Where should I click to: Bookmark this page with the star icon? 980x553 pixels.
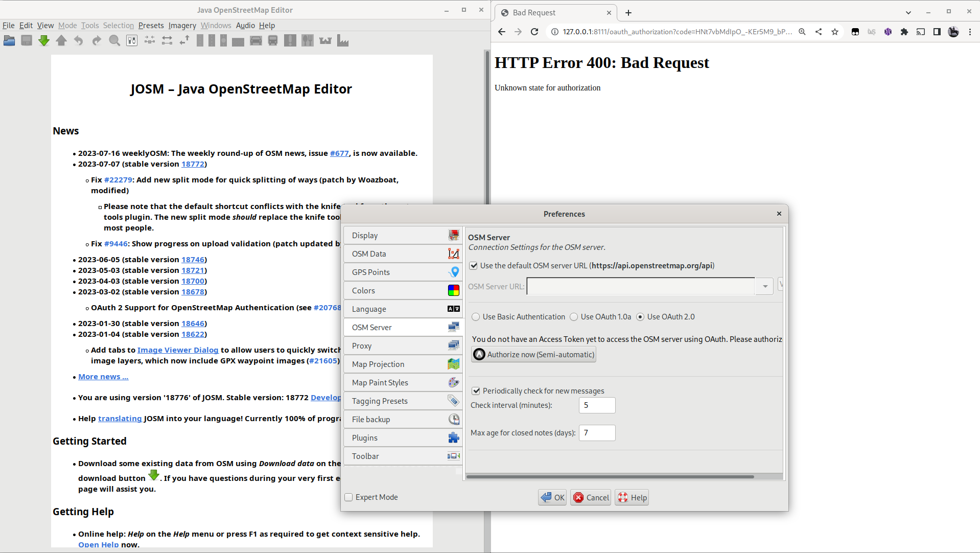coord(835,32)
